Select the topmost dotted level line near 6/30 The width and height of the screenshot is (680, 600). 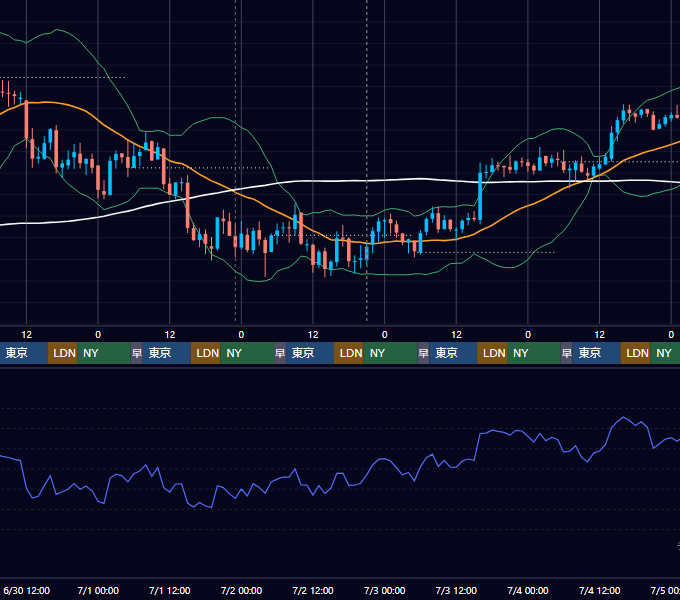pos(63,78)
